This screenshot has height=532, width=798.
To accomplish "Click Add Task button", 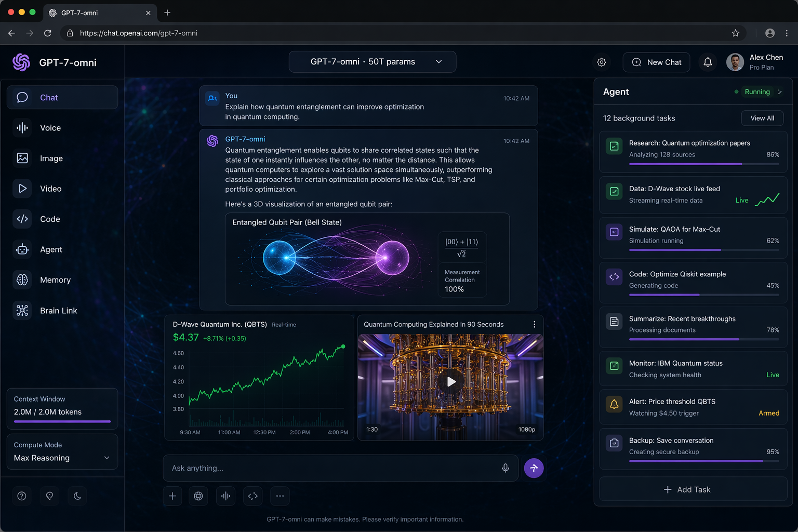I will (693, 489).
